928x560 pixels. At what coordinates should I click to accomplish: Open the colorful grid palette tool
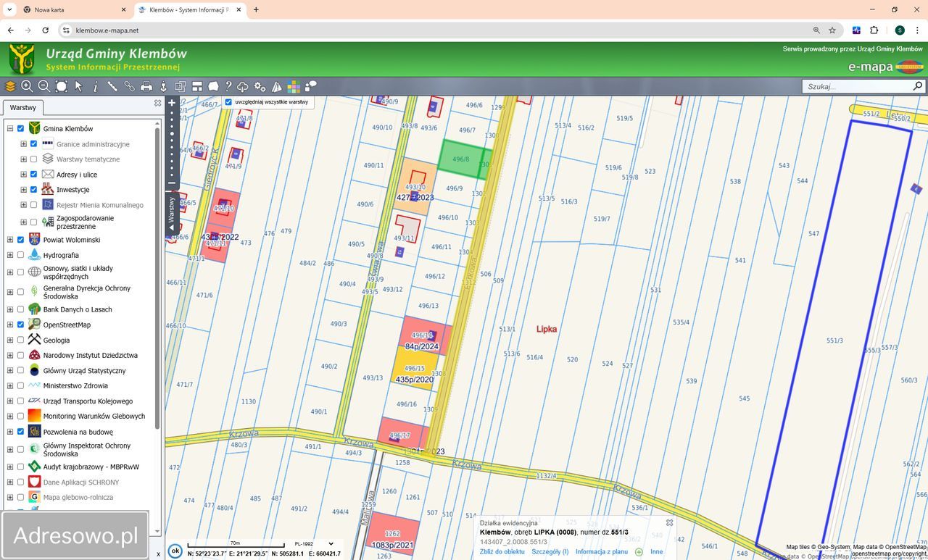point(294,86)
